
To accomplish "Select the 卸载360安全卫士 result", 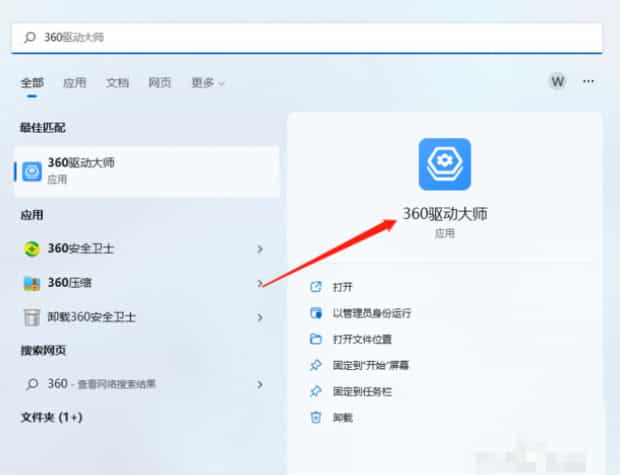I will point(147,317).
